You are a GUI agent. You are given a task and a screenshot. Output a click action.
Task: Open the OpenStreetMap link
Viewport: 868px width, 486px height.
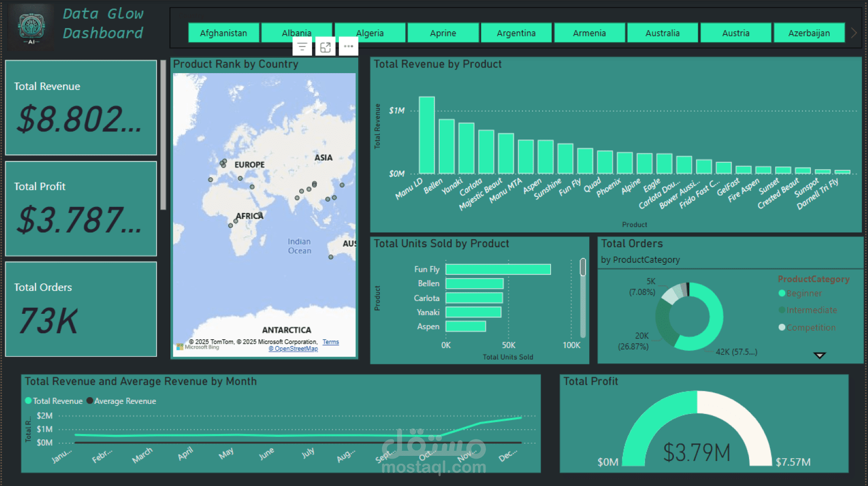[x=294, y=349]
